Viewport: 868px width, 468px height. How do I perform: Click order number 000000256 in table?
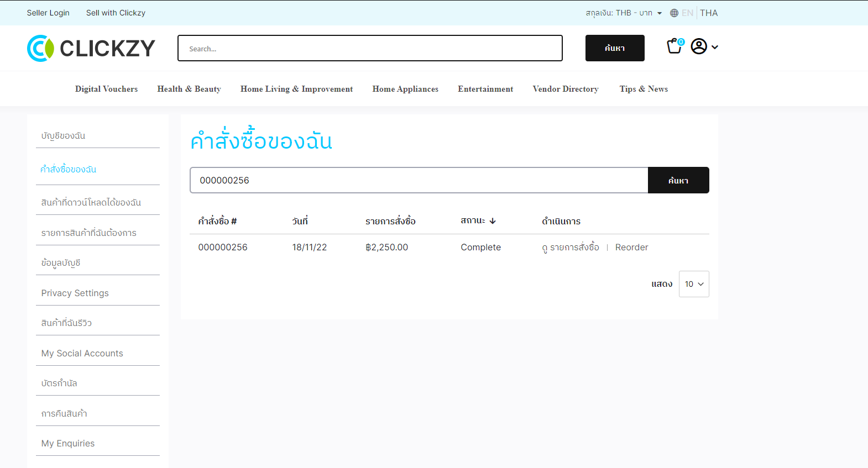coord(223,247)
